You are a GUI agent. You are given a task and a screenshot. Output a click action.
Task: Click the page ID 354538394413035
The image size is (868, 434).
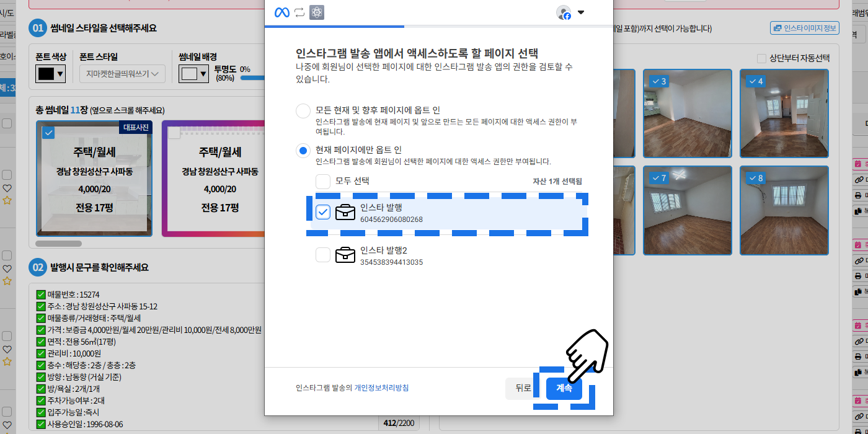[391, 262]
